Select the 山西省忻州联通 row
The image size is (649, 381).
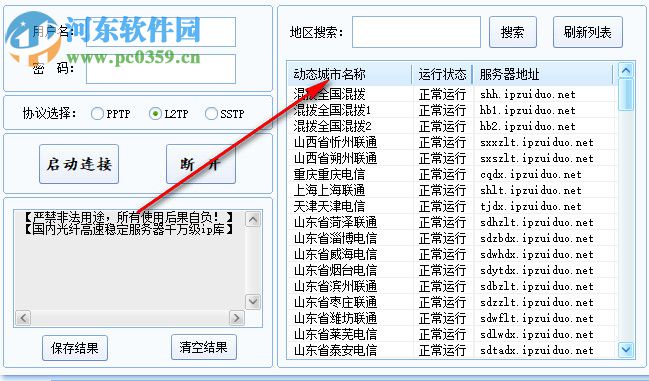tap(451, 142)
